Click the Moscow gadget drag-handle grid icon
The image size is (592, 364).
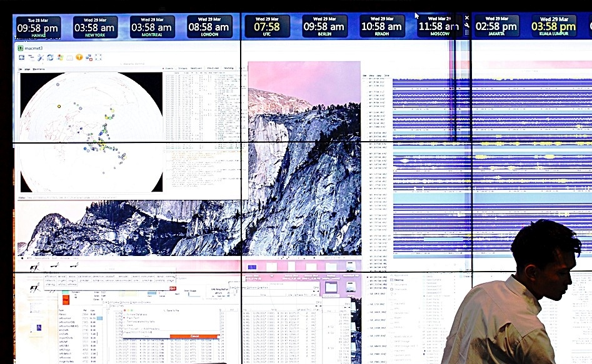(467, 32)
